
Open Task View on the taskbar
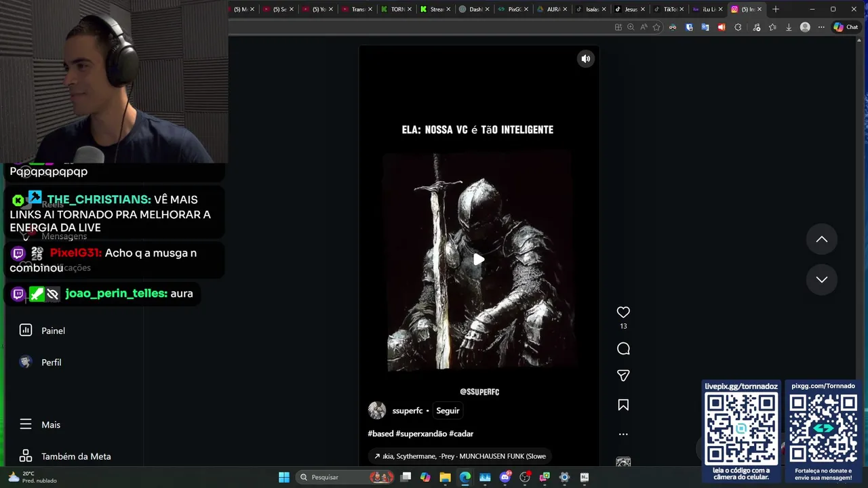(x=406, y=477)
